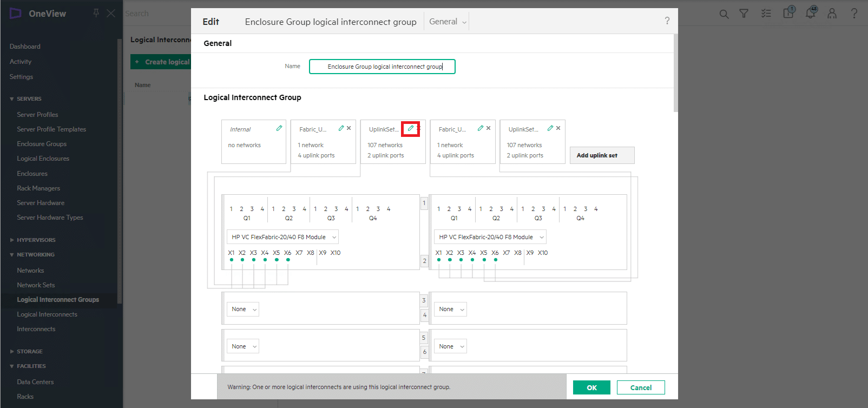The height and width of the screenshot is (408, 868).
Task: Go to Dashboard
Action: 25,47
